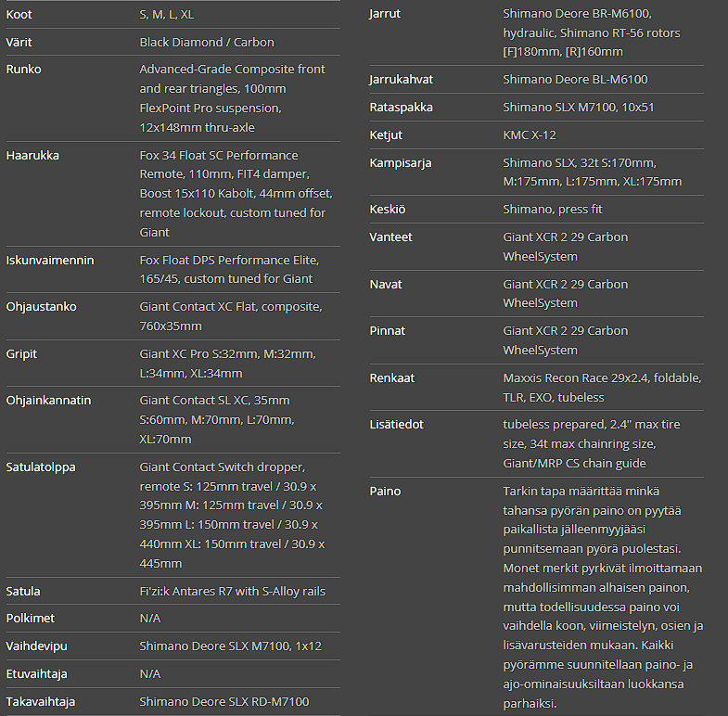Click the Shimano Deore SLX M7100, 1x12 value
The width and height of the screenshot is (728, 716).
click(228, 646)
